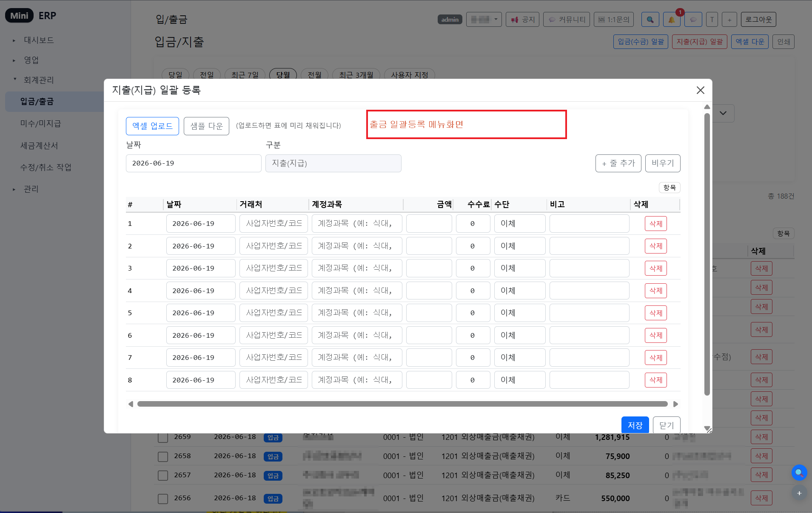The height and width of the screenshot is (513, 812).
Task: Click 입금(수금) 일괄 button
Action: [x=641, y=42]
